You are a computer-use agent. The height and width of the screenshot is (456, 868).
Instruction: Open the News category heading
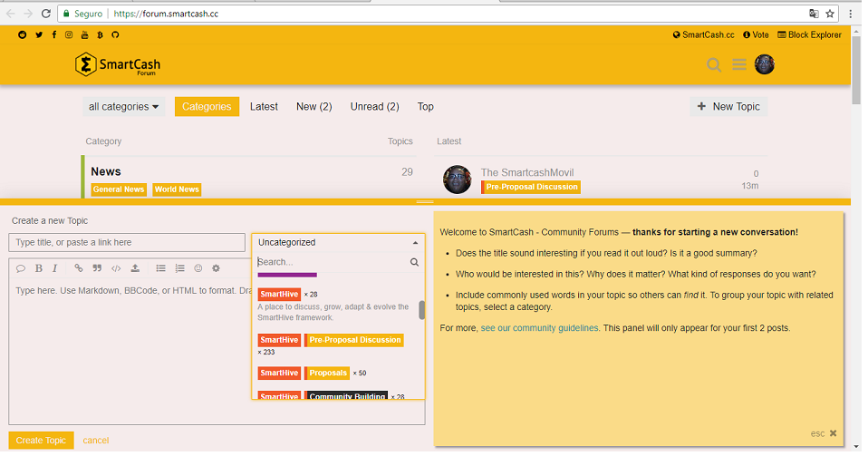(106, 171)
